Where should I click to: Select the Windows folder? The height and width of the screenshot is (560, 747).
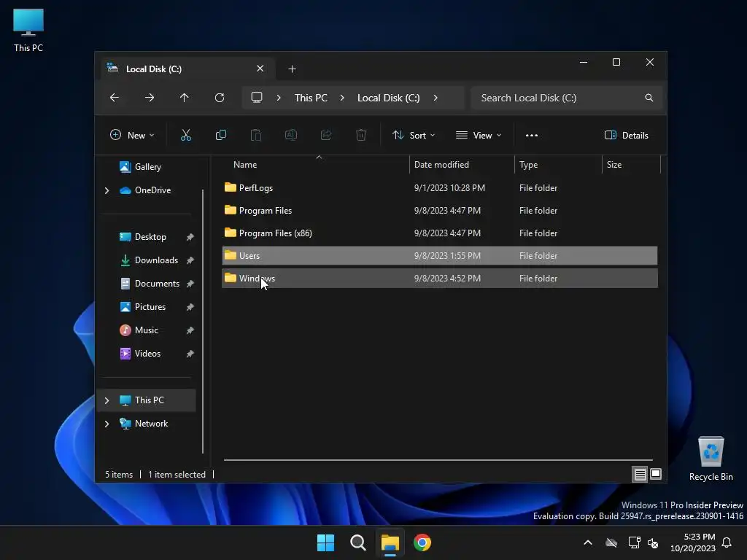pyautogui.click(x=440, y=278)
